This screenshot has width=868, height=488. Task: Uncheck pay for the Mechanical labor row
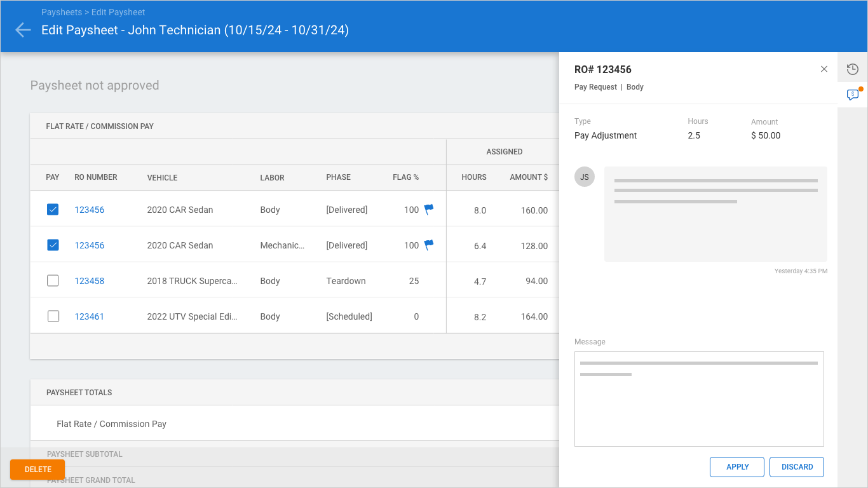(53, 245)
